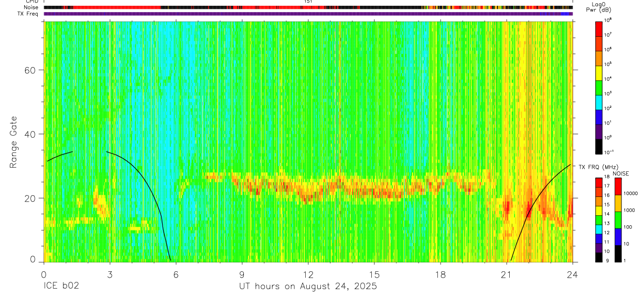The image size is (644, 297).
Task: Click the 'UT hours on August 24, 2025' axis title
Action: coord(308,287)
